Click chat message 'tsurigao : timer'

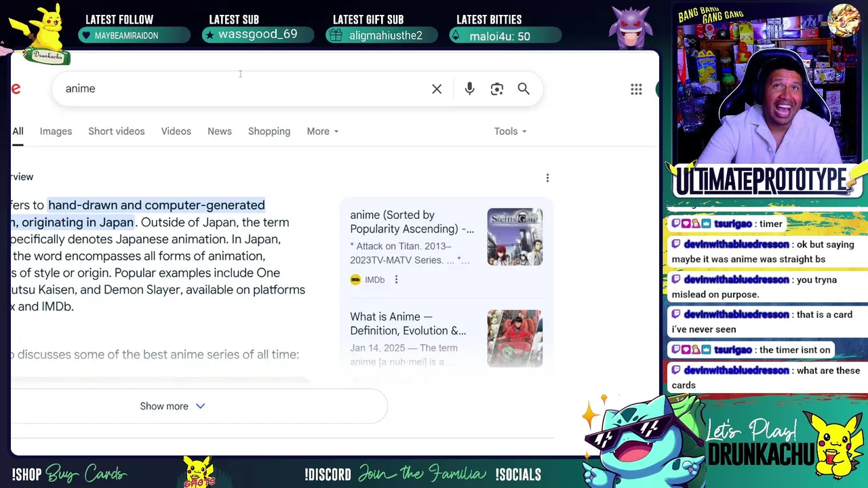(x=726, y=224)
